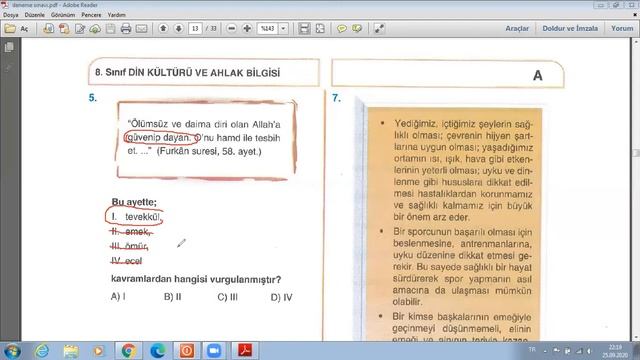The image size is (640, 360).
Task: Zoom in with the plus button
Action: [x=247, y=29]
